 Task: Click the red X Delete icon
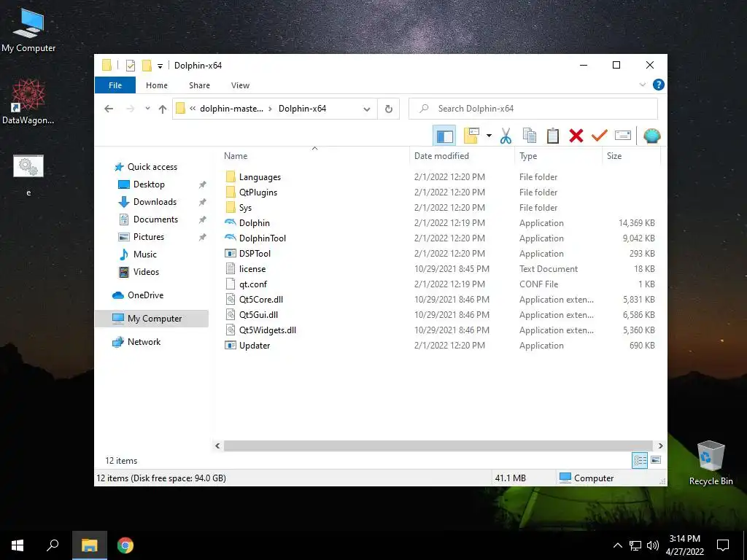point(576,136)
